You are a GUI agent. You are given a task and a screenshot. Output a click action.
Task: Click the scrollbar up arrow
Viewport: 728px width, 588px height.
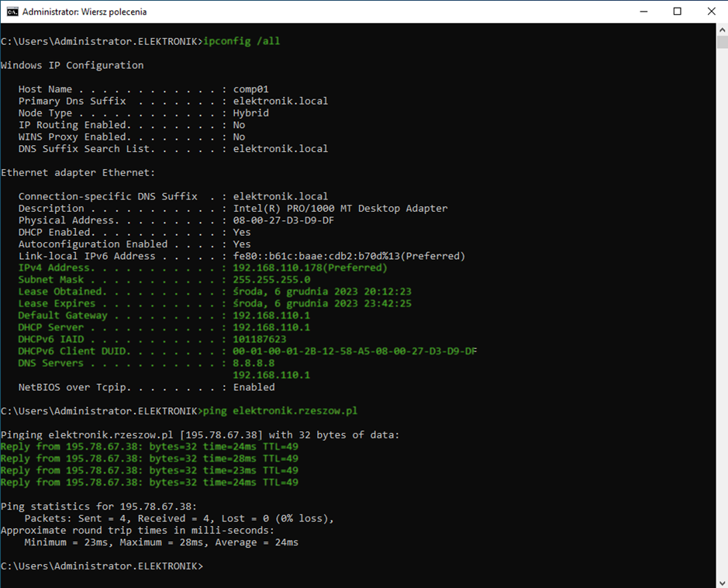[x=720, y=30]
